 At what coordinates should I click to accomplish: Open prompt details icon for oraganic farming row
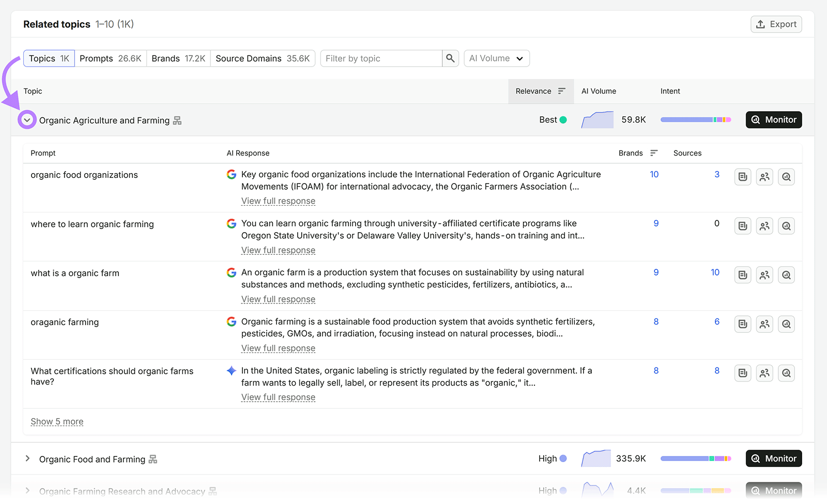point(743,324)
